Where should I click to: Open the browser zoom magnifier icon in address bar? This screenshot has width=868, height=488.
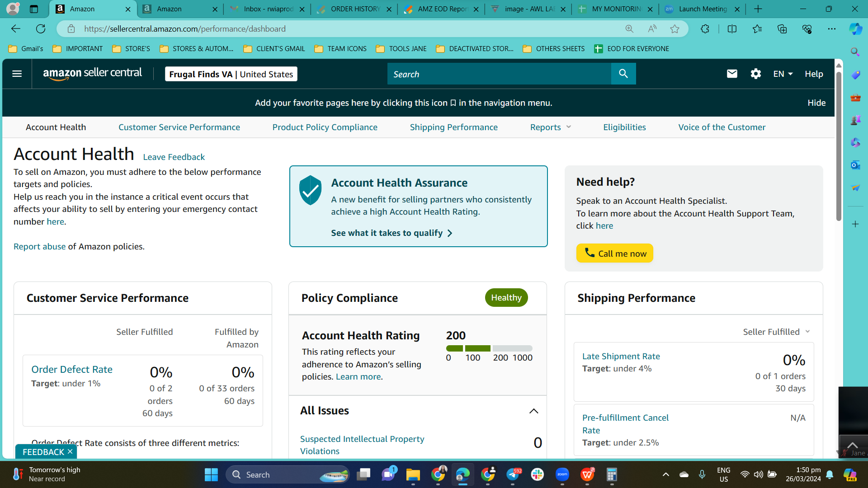[629, 29]
